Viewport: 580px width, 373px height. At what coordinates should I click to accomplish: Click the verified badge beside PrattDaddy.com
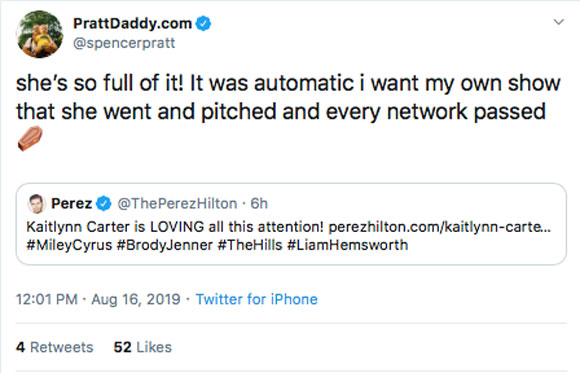(203, 24)
